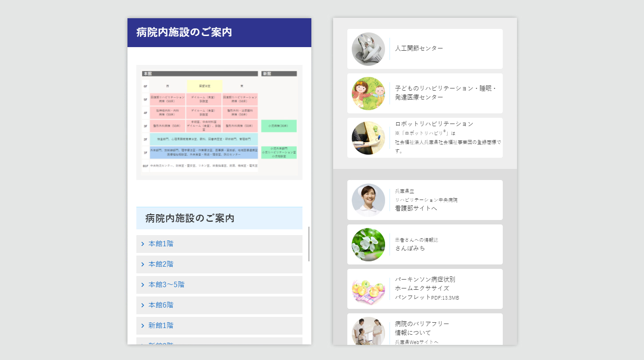Open the artificial joint center round image
This screenshot has height=360, width=644.
(x=368, y=49)
